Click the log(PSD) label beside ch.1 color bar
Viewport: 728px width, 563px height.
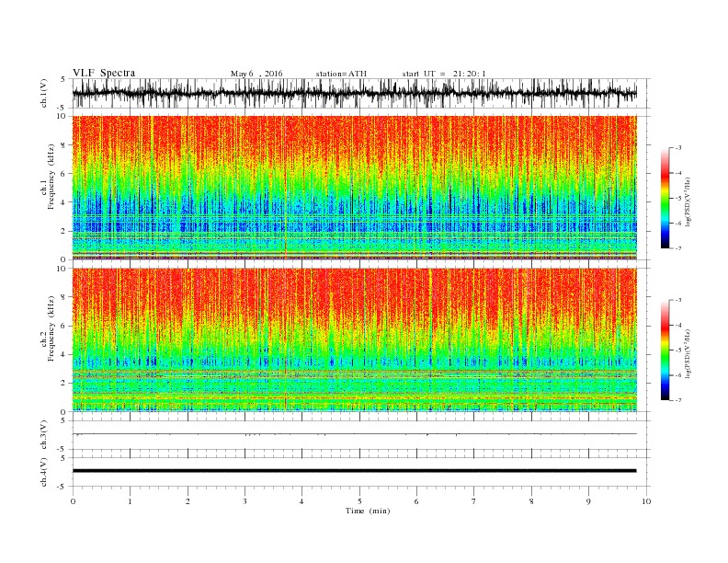(688, 201)
